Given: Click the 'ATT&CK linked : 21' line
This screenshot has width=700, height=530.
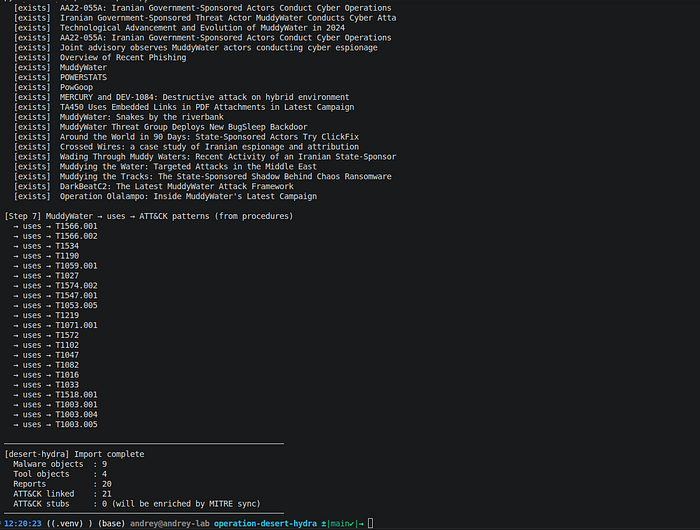Looking at the screenshot, I should coord(62,494).
